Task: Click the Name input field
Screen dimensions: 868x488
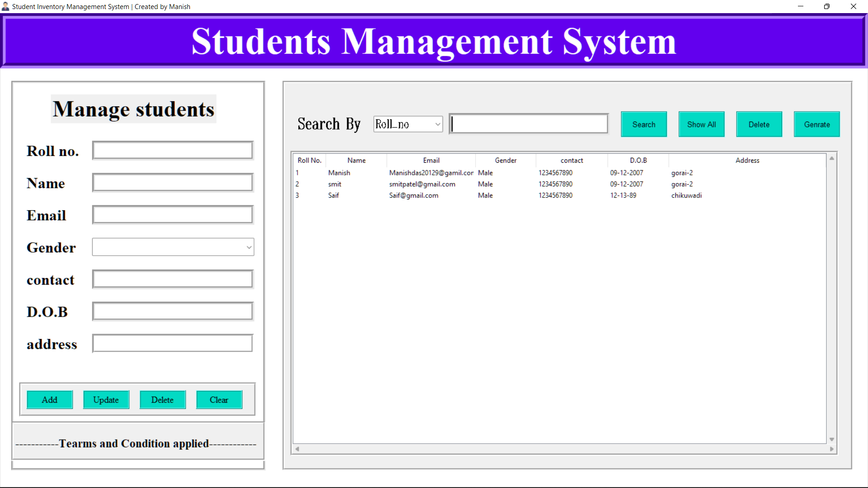Action: (172, 182)
